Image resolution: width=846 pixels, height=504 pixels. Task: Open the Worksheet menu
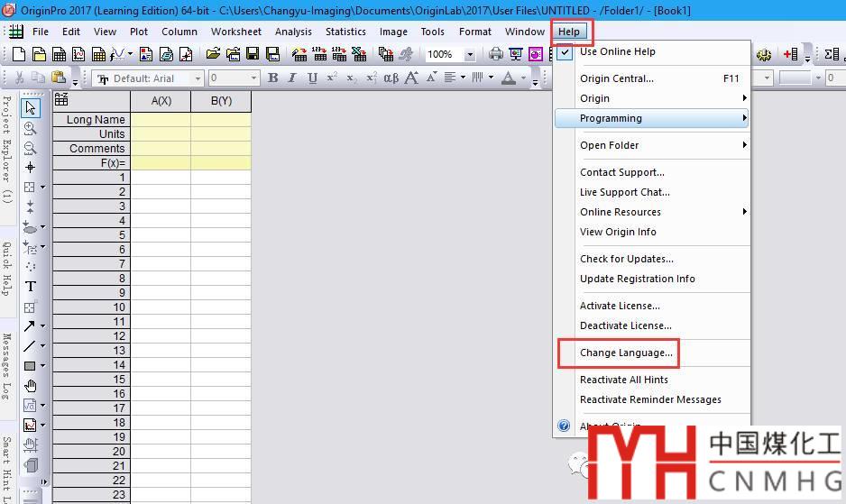click(235, 32)
